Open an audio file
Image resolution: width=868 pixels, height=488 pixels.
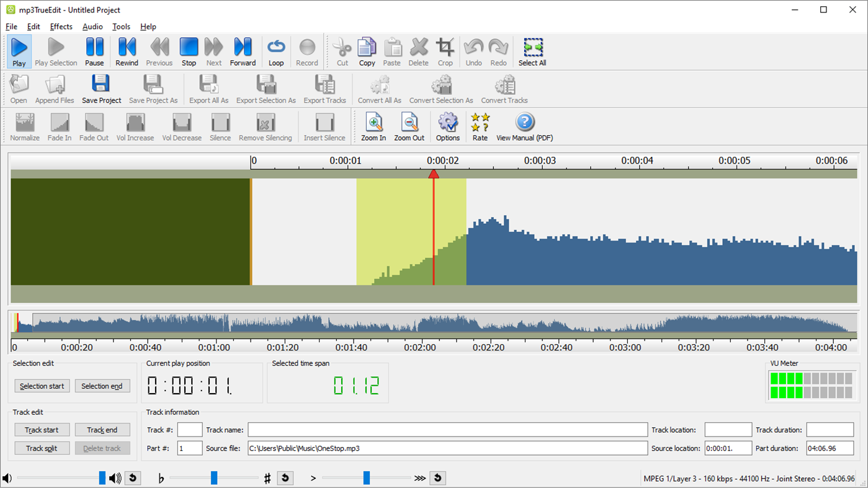pos(18,87)
